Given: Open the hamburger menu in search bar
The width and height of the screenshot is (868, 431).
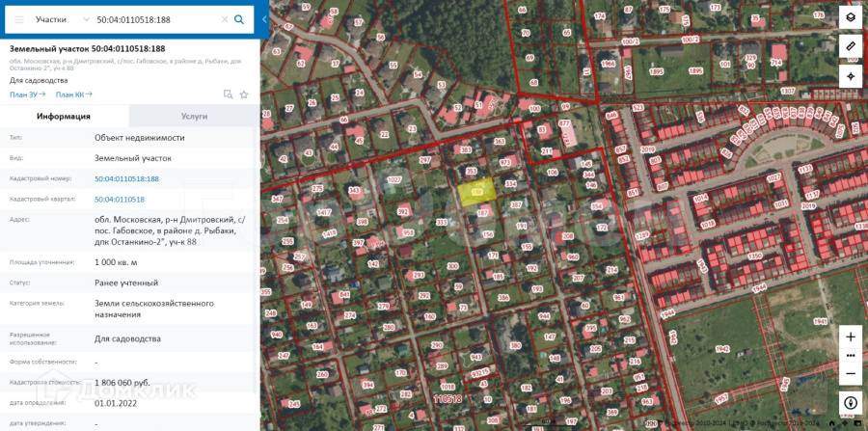Looking at the screenshot, I should 19,19.
